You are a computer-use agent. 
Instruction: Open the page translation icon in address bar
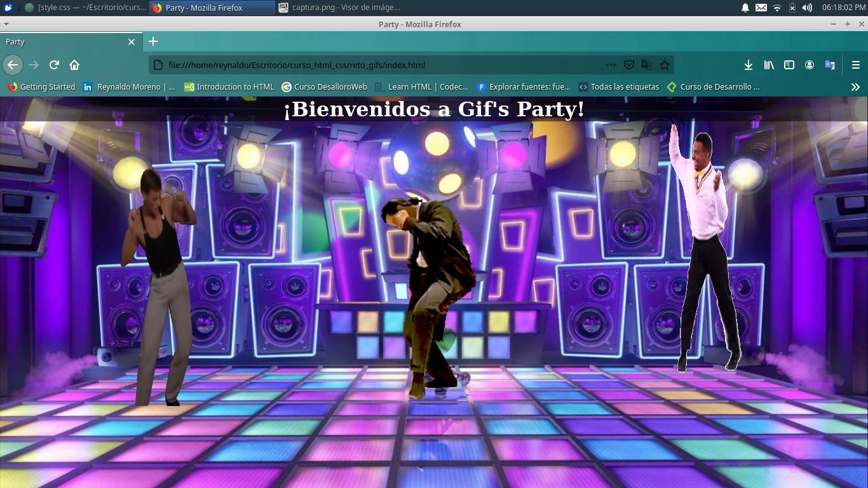[647, 64]
